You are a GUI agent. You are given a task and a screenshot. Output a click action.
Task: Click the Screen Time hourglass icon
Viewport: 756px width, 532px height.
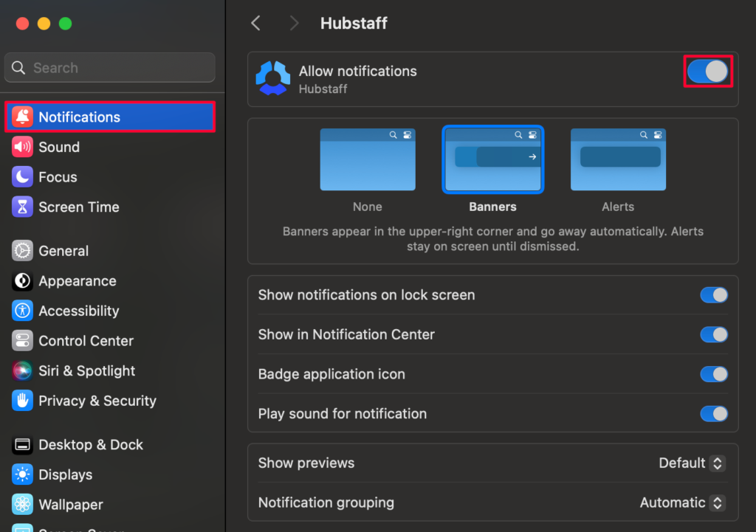click(x=22, y=207)
